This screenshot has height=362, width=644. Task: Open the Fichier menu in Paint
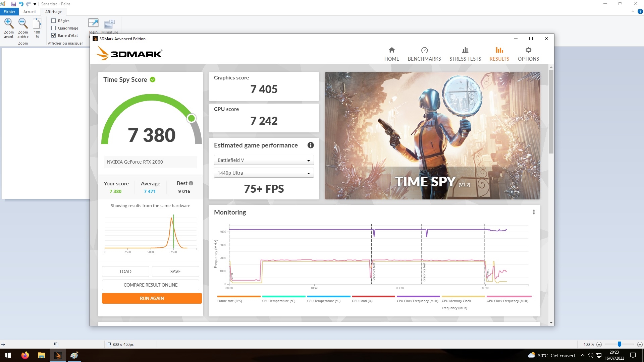(x=9, y=12)
